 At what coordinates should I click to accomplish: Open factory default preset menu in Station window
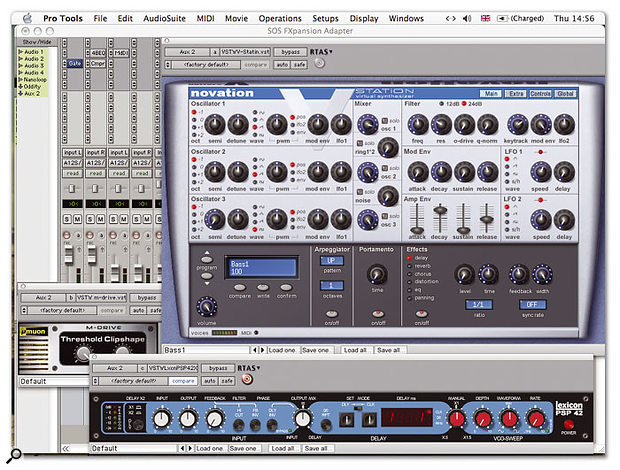pos(206,64)
